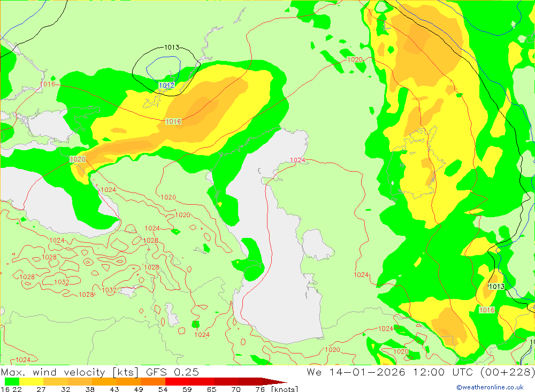Click the '1016' label inside the orange wind band
Image resolution: width=535 pixels, height=392 pixels.
[173, 121]
